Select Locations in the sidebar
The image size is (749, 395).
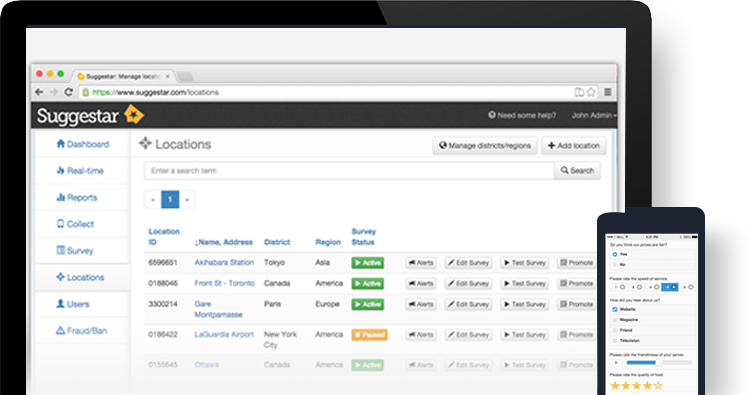80,277
